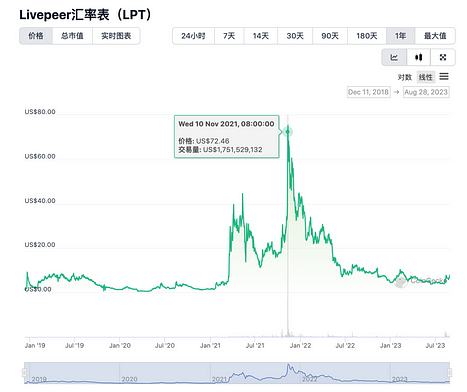This screenshot has height=392, width=467.
Task: Click the 2023 label in navigator
Action: pos(400,379)
